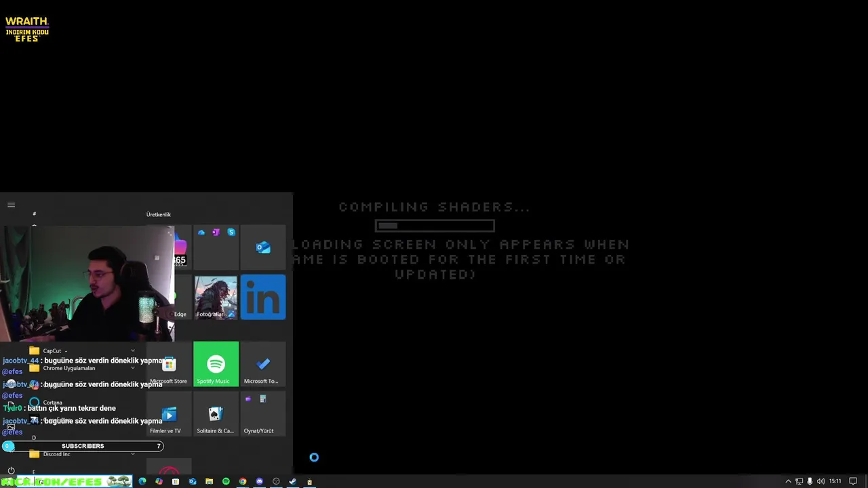
Task: Open File Explorer from the taskbar
Action: 209,481
